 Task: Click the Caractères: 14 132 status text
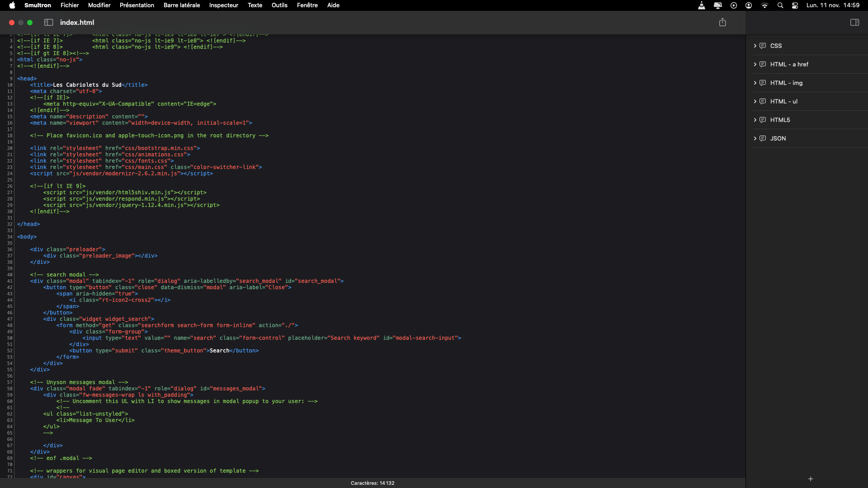[373, 483]
